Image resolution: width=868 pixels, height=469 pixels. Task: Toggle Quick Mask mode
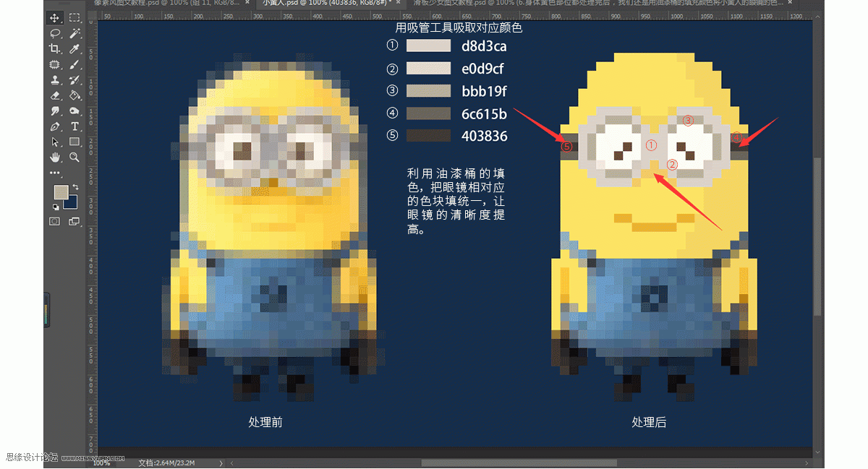(55, 222)
